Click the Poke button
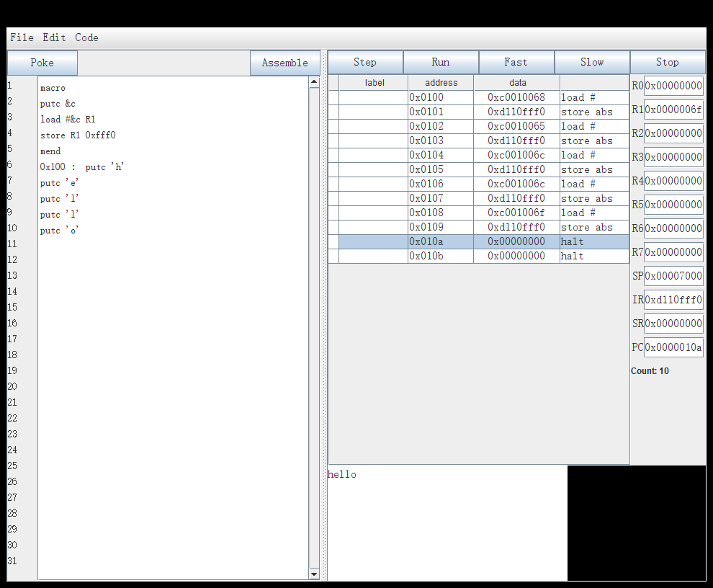This screenshot has height=588, width=713. [42, 63]
